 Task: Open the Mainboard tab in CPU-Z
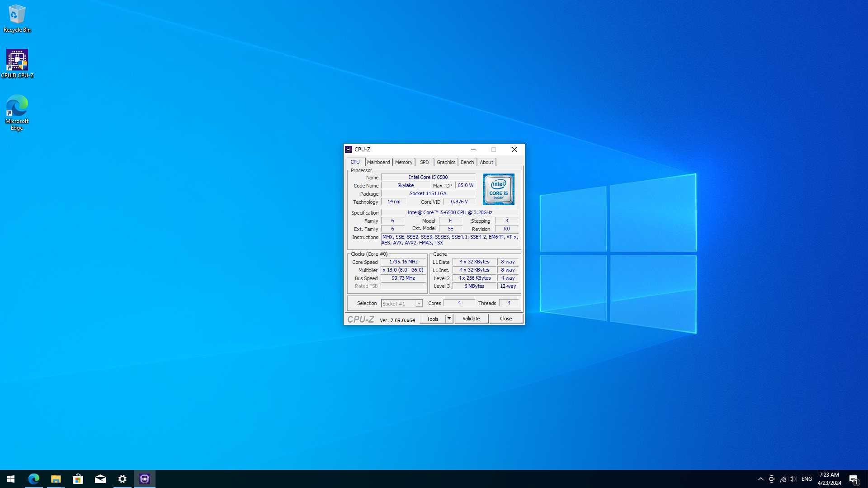(378, 162)
